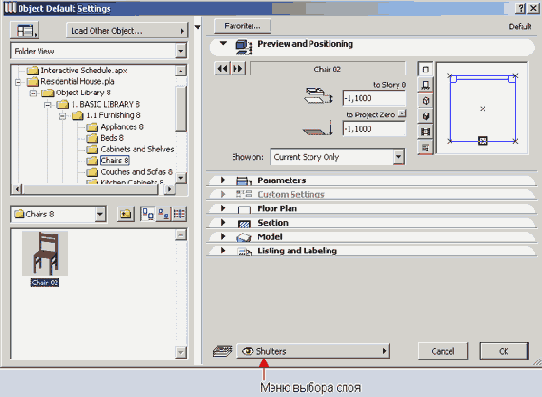Viewport: 542px width, 397px height.
Task: Click the to Story 0 elevation field
Action: 374,98
